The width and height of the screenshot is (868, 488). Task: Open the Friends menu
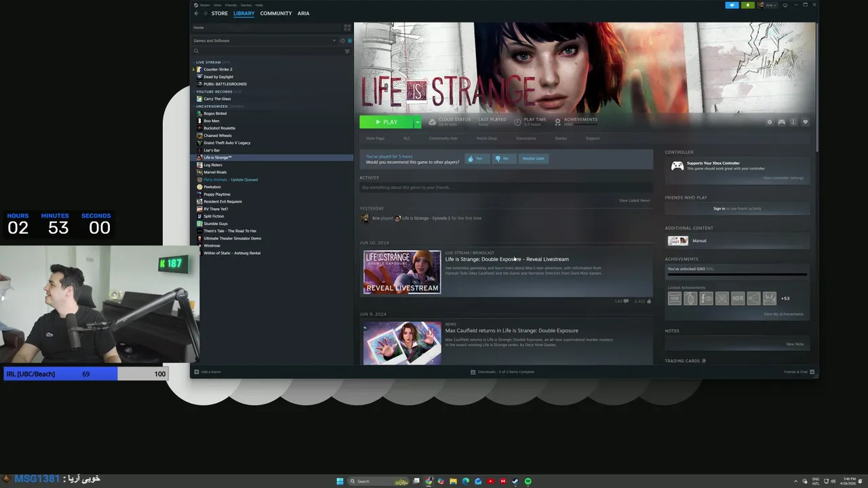click(231, 5)
